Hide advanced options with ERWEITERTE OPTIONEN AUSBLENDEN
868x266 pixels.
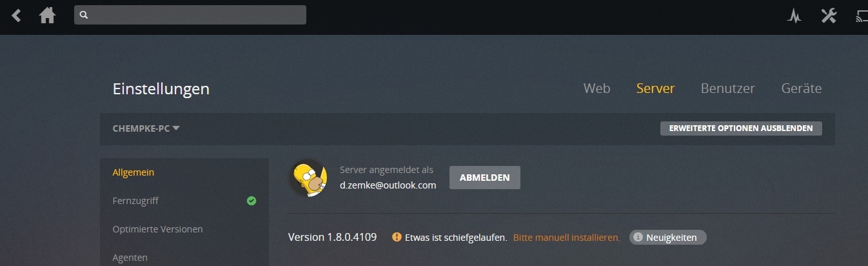point(741,128)
